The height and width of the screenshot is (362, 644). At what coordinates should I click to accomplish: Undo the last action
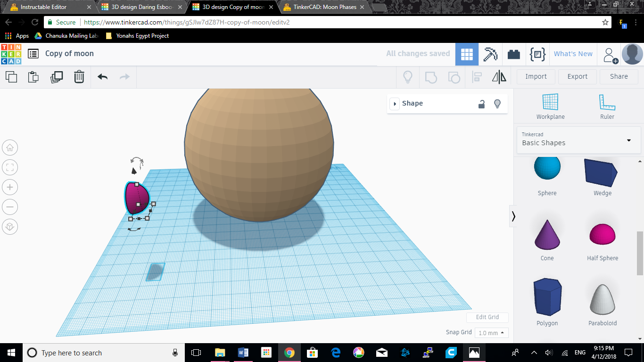[102, 76]
